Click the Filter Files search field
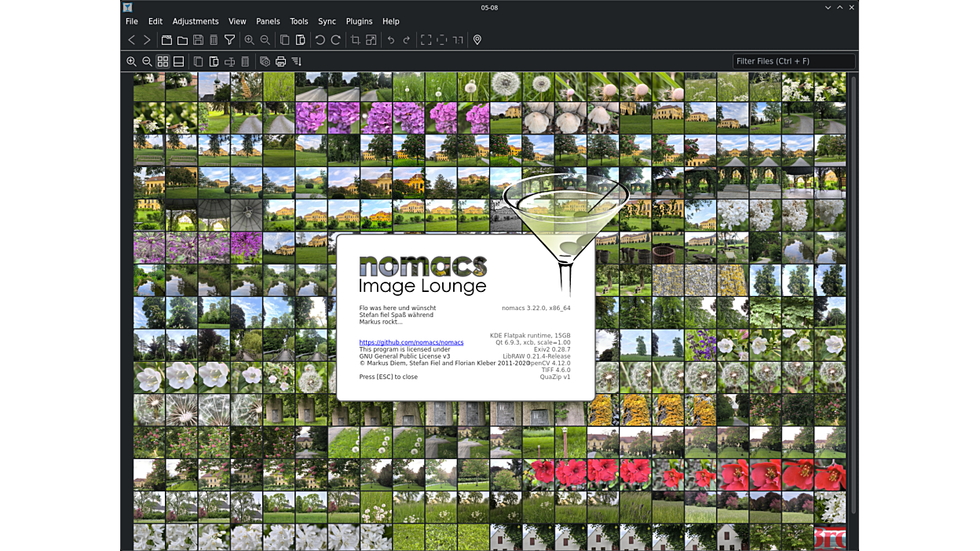This screenshot has height=551, width=980. click(793, 61)
